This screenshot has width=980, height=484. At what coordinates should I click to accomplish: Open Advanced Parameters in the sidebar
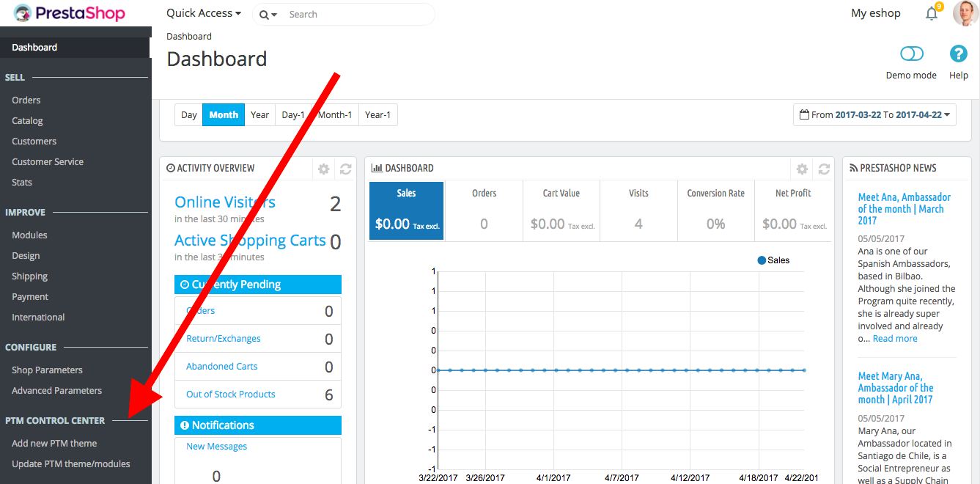tap(56, 390)
